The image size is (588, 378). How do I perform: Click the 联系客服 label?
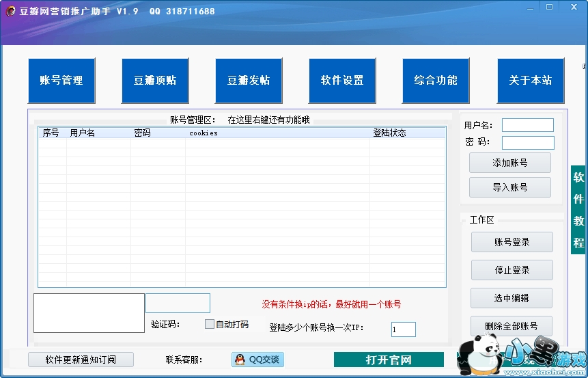[184, 360]
